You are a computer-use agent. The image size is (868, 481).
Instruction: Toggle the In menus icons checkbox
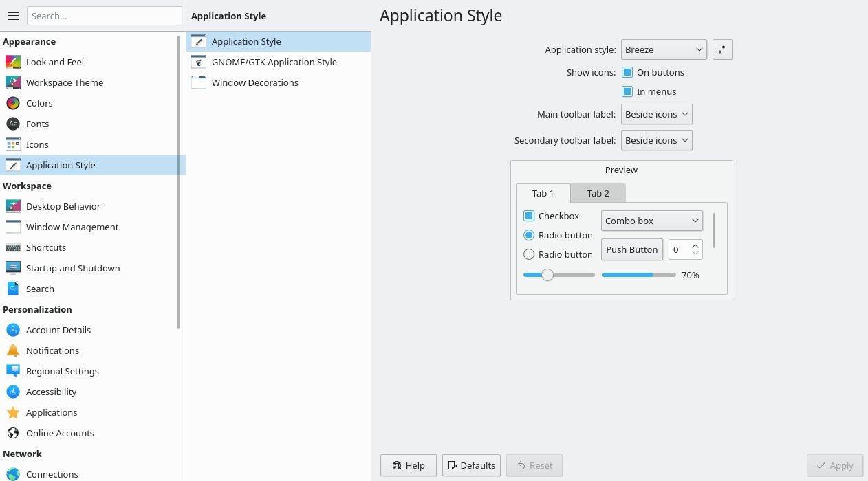[627, 91]
